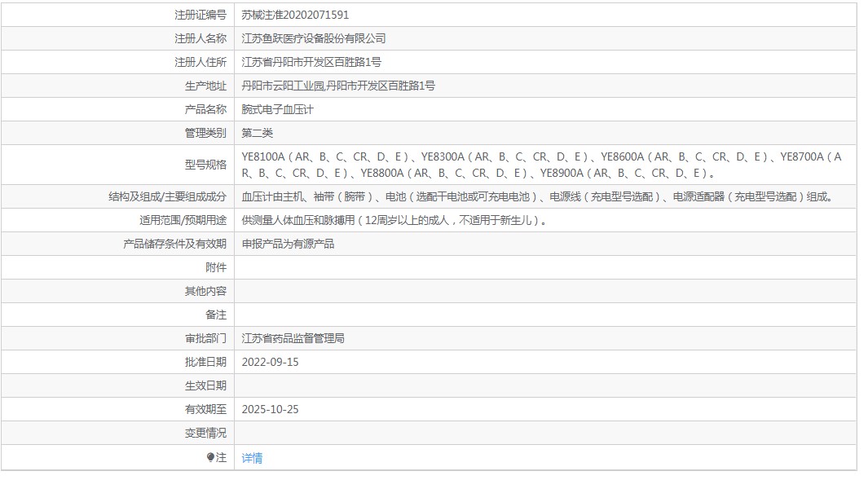
Task: Select the expiry date 2025-10-25
Action: pos(270,409)
